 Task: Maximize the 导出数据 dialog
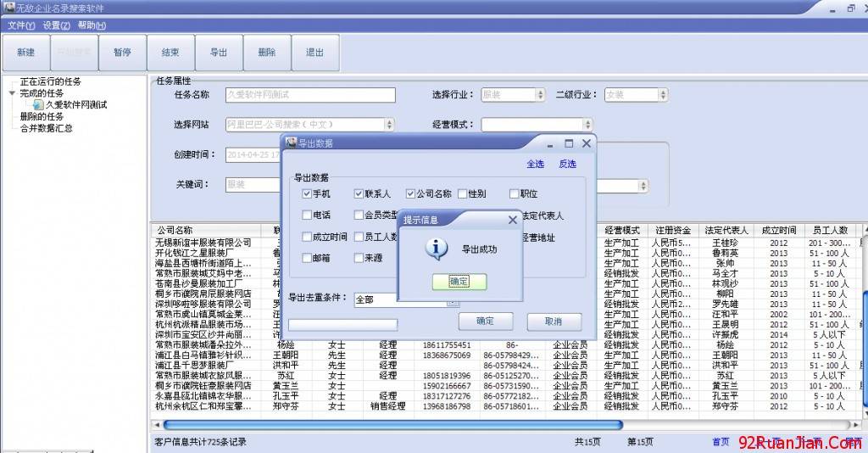tap(569, 143)
